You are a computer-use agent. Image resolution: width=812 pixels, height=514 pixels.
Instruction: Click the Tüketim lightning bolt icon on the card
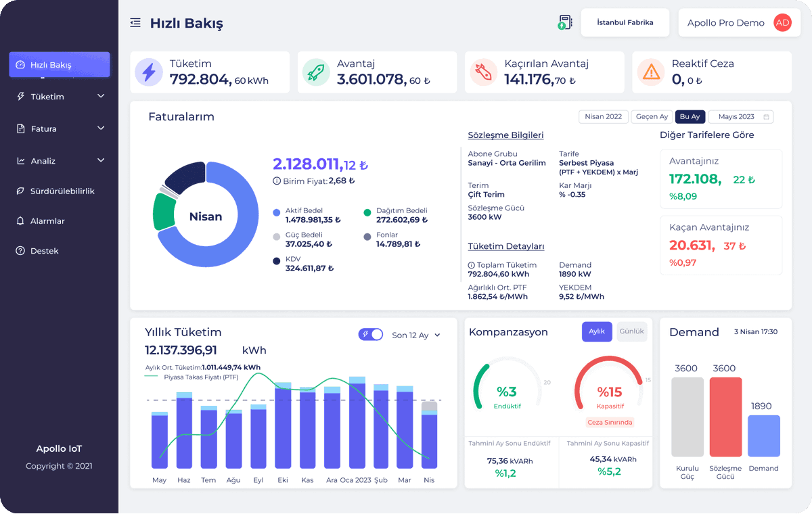pyautogui.click(x=149, y=72)
